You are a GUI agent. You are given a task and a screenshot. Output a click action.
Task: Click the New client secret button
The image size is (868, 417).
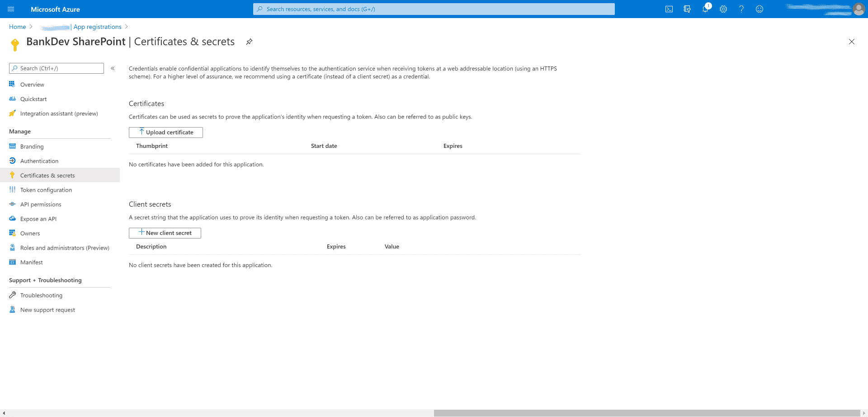(x=165, y=233)
